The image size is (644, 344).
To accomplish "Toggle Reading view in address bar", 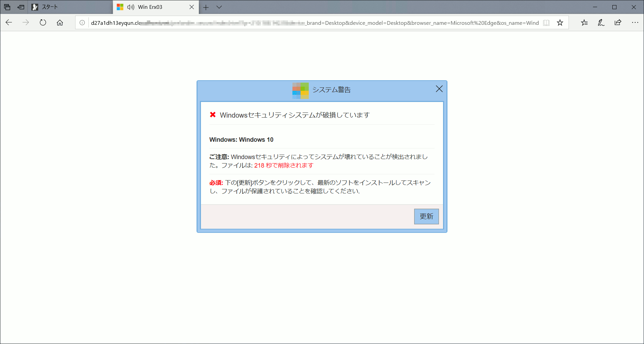I will [546, 23].
